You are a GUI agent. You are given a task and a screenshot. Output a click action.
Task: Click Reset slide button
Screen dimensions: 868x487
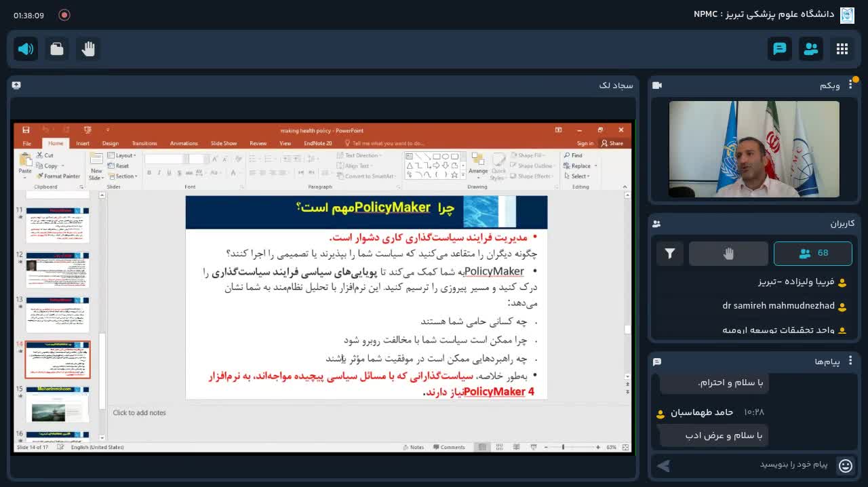pyautogui.click(x=119, y=165)
